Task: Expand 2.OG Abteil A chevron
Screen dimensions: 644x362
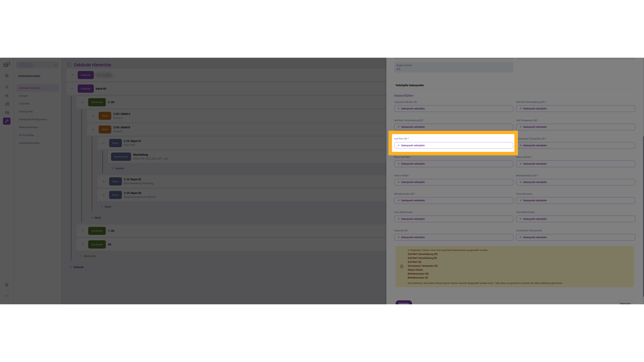Action: [93, 116]
